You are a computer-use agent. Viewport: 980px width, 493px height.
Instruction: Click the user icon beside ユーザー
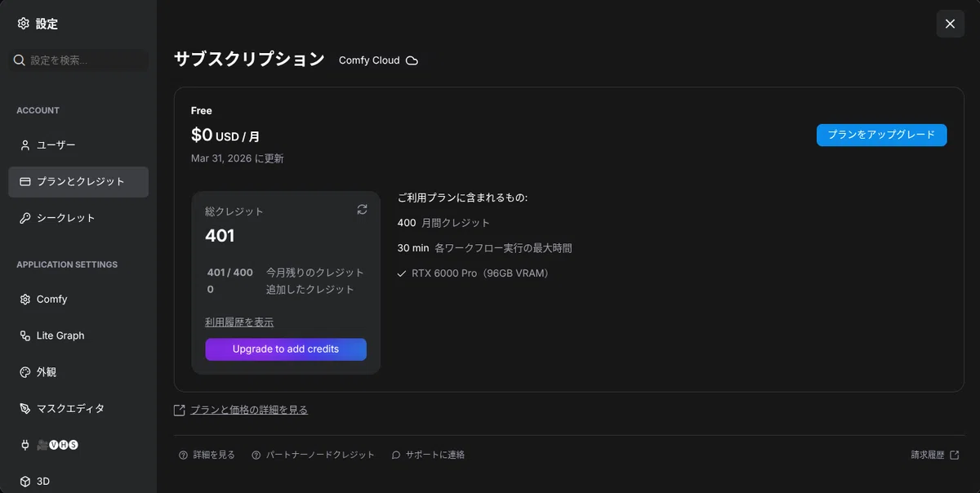click(25, 145)
